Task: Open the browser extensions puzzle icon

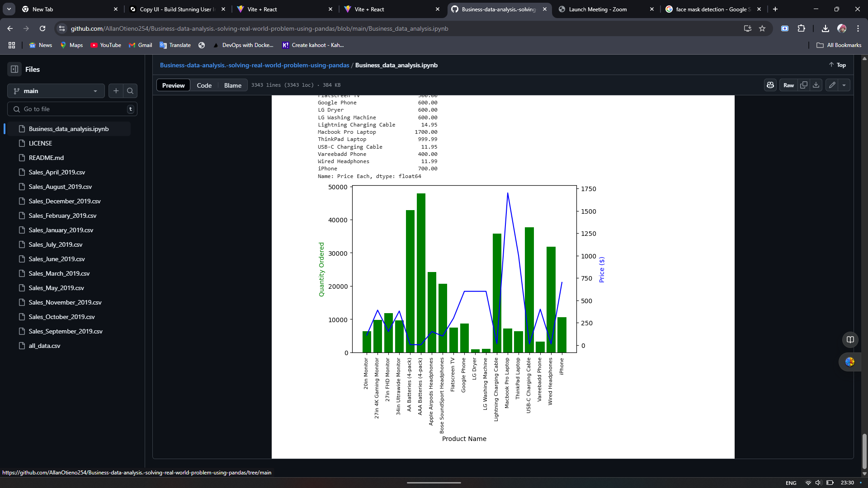Action: pyautogui.click(x=801, y=28)
